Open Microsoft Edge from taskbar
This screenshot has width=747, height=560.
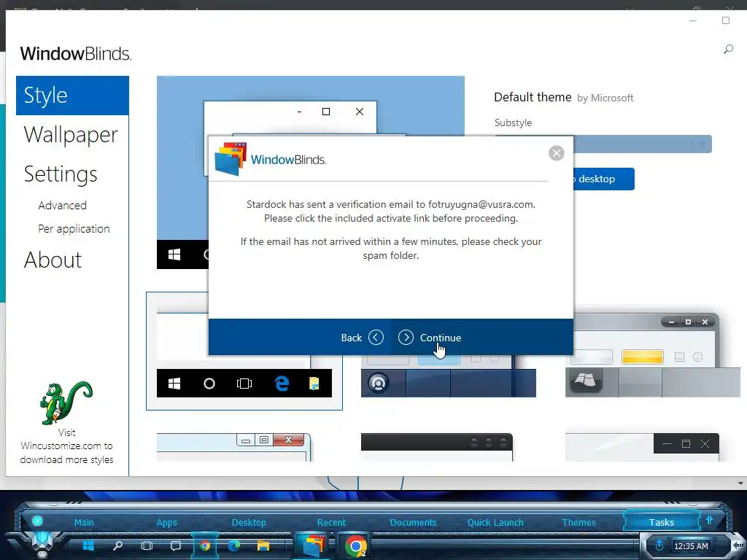point(234,545)
